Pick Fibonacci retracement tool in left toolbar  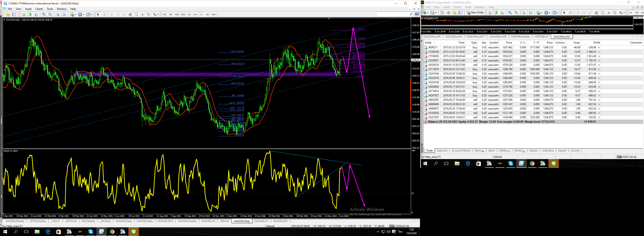tap(136, 14)
